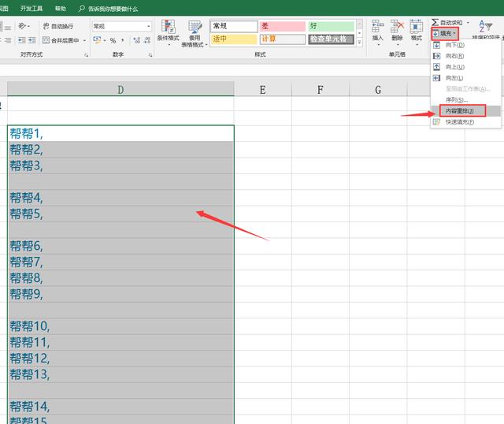Expand the 合并后居中 dropdown arrow
This screenshot has height=424, width=504.
coord(87,40)
